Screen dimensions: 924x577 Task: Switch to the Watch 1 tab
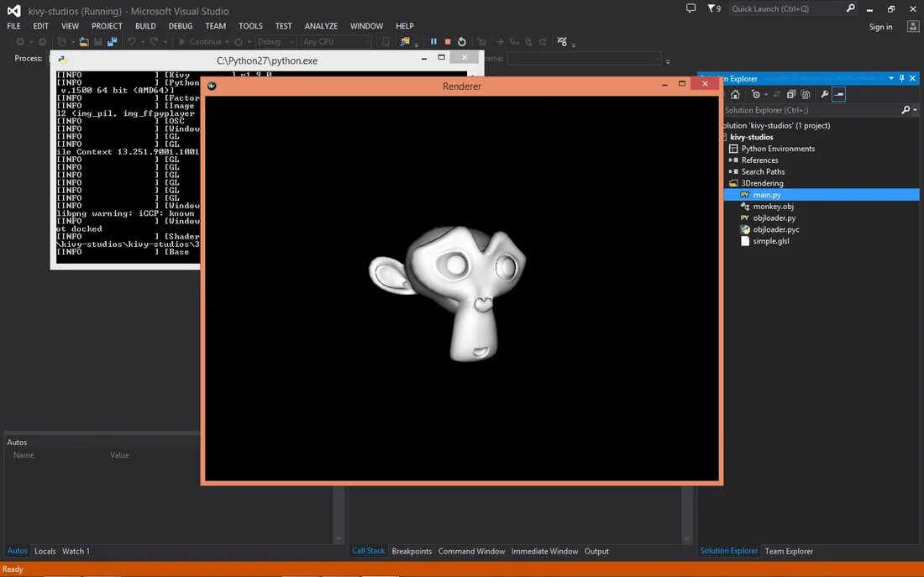[x=76, y=551]
